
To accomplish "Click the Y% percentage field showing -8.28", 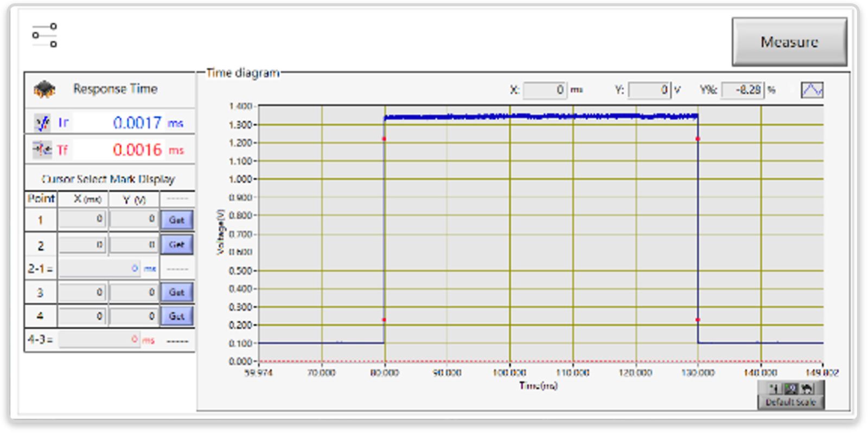I will coord(742,90).
